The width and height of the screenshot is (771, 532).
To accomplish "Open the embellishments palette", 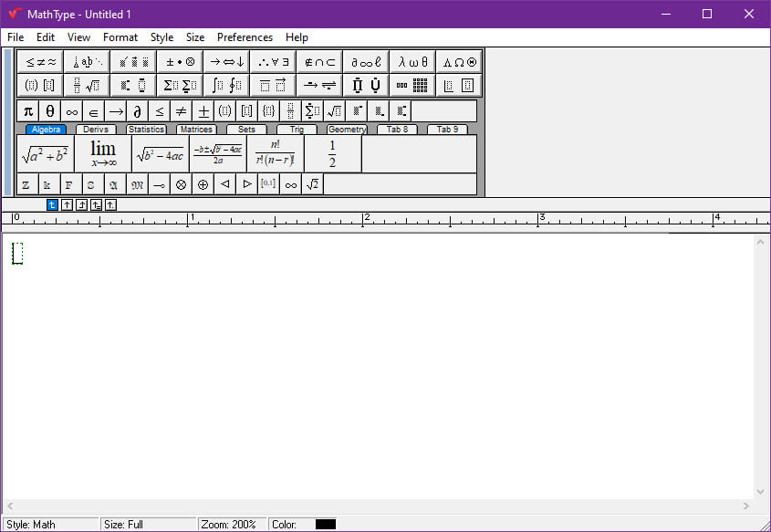I will click(x=133, y=62).
